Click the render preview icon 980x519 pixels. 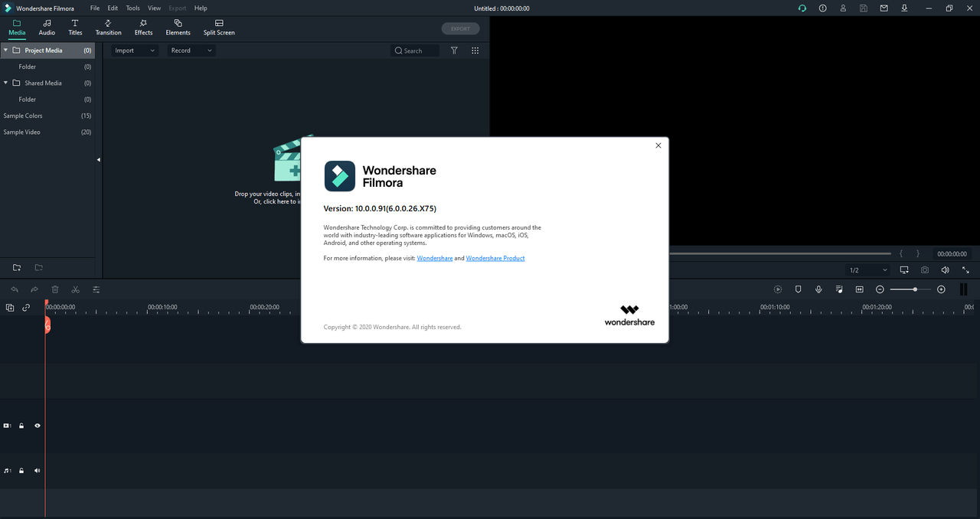coord(778,289)
